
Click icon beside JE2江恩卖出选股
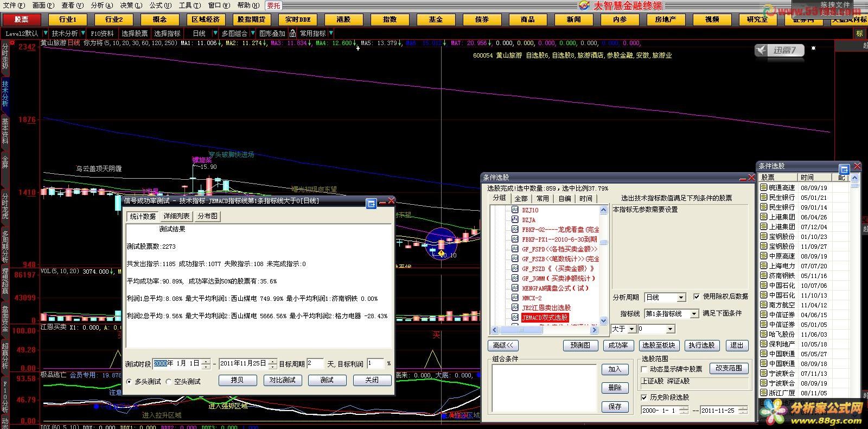click(515, 307)
